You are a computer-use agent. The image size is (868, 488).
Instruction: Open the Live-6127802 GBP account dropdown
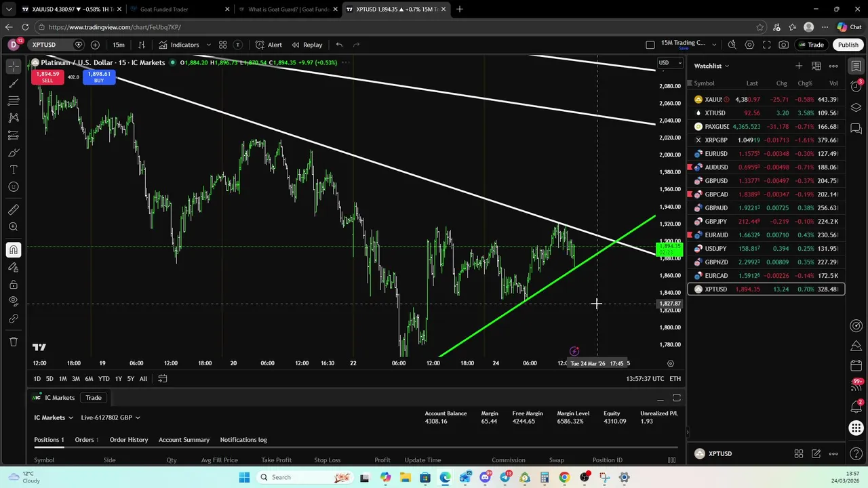[110, 418]
